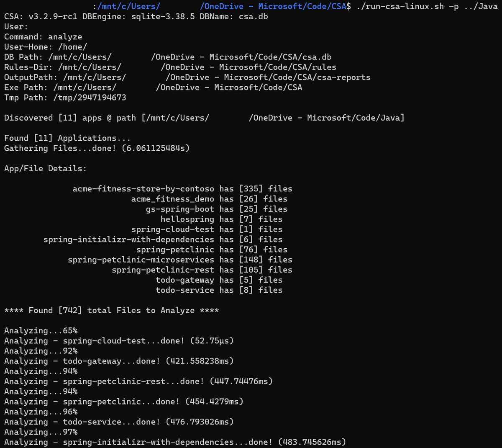The image size is (502, 448).
Task: Click the 'Discovered [11] apps' line
Action: 204,118
